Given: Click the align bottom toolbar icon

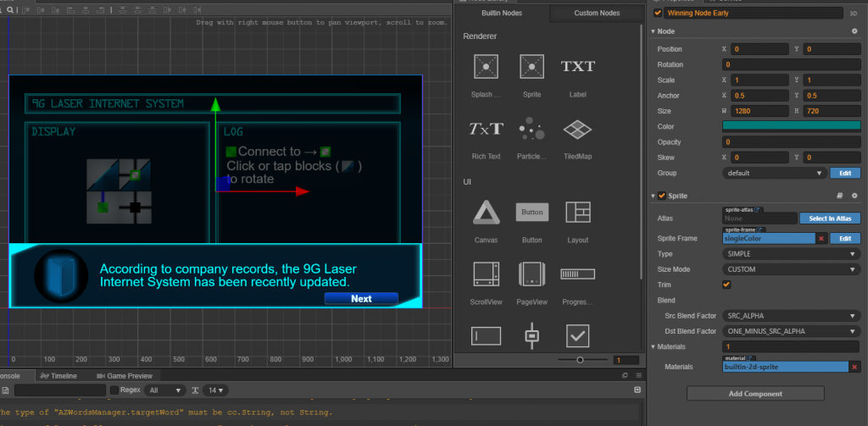Looking at the screenshot, I should point(55,10).
